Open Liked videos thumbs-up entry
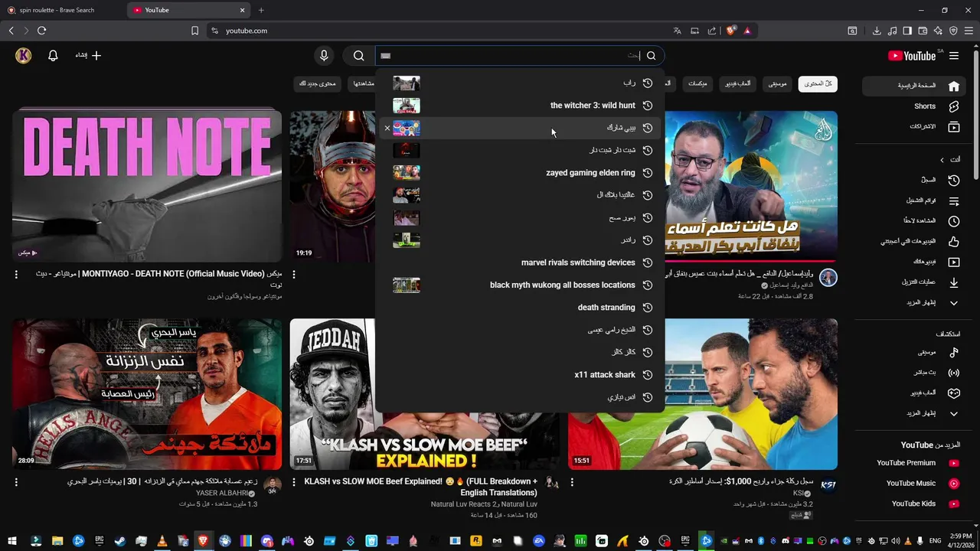This screenshot has height=551, width=980. (x=913, y=242)
